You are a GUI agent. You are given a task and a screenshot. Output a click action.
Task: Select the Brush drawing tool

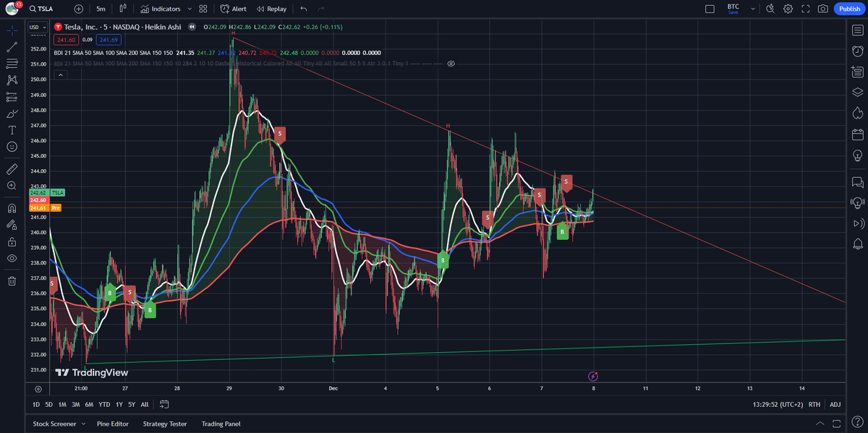[x=12, y=113]
